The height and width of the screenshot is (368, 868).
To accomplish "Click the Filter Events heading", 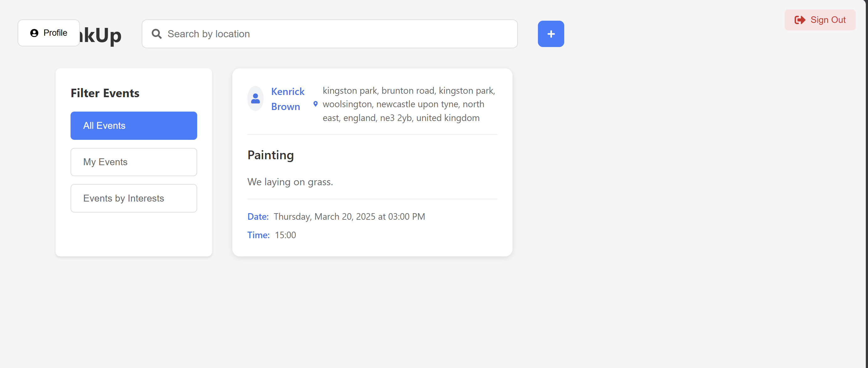I will 105,93.
